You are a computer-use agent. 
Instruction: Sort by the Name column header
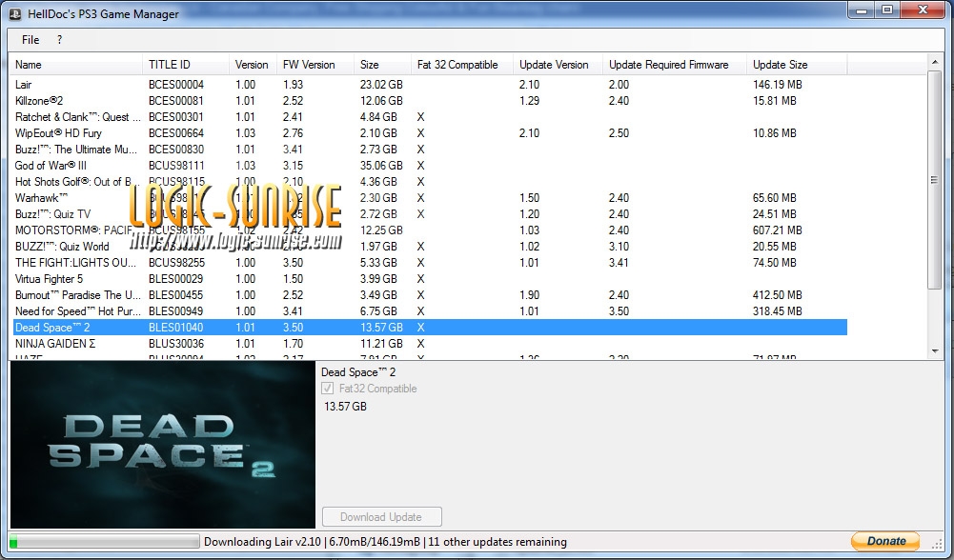[75, 65]
